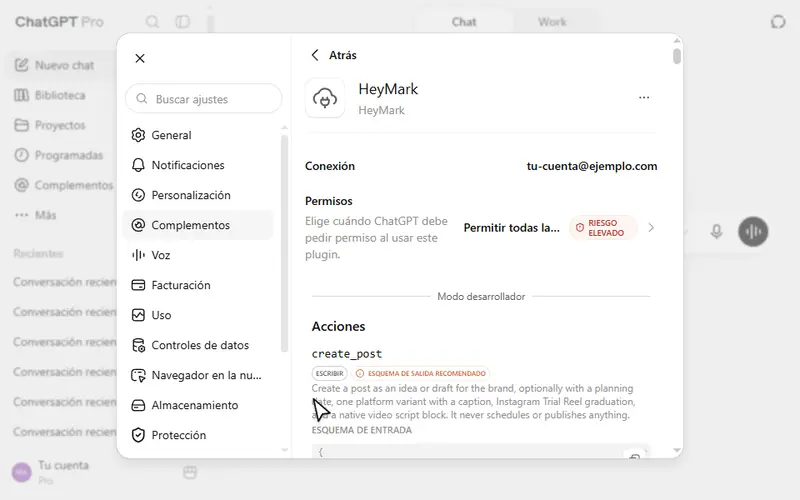Screen dimensions: 800x500
Task: Click the shield icon beside Protección
Action: (x=138, y=435)
